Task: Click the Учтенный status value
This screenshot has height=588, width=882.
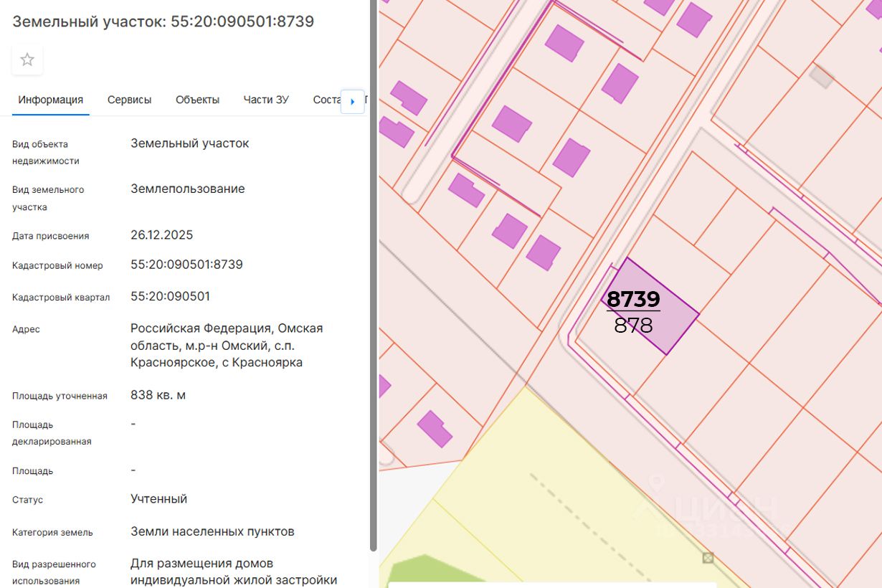Action: click(158, 499)
